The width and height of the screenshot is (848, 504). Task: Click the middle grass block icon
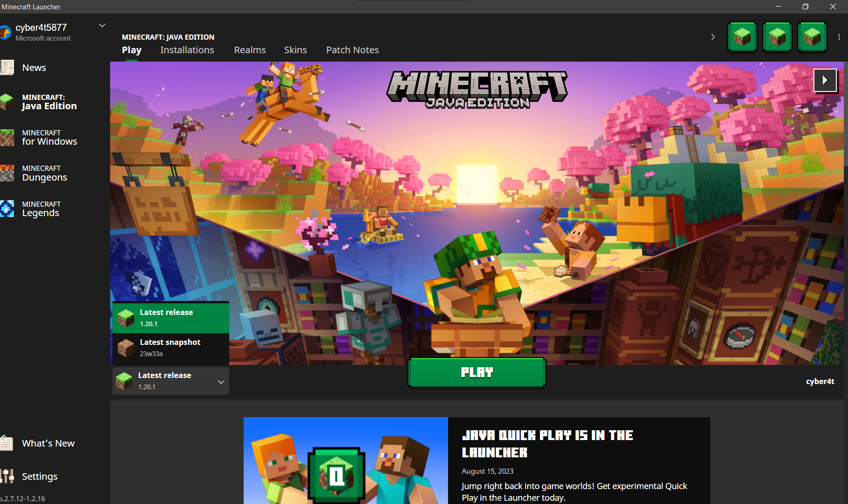[777, 37]
